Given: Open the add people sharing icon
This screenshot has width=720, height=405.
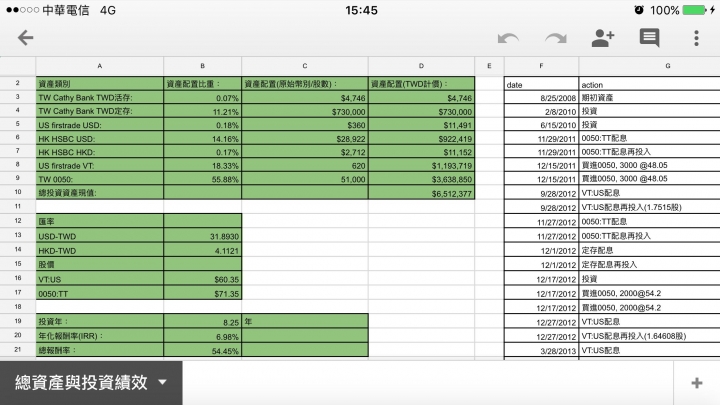Looking at the screenshot, I should tap(603, 38).
